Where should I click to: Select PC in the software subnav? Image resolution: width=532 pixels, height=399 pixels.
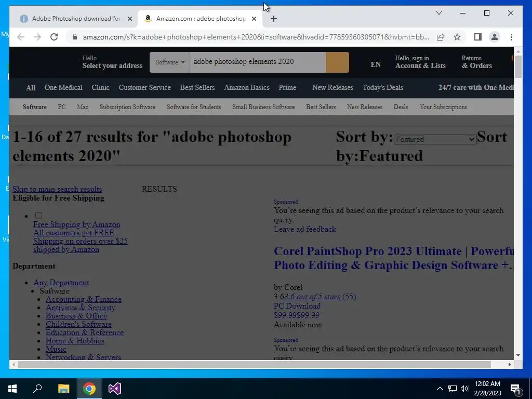(62, 107)
